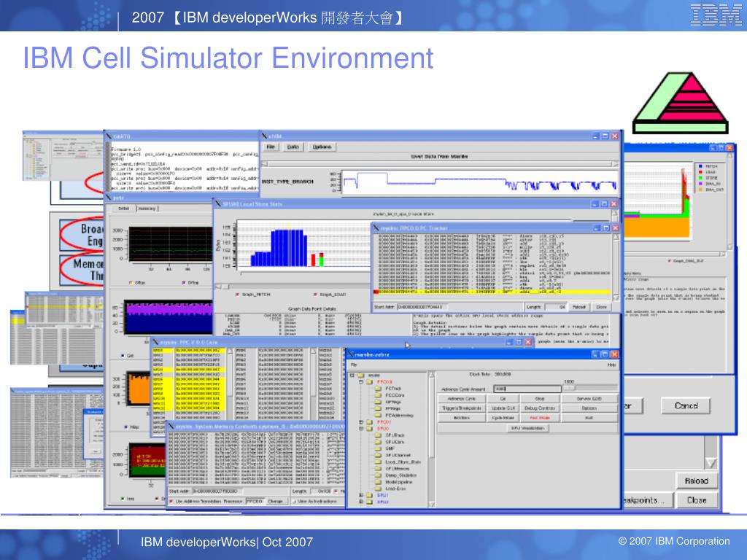Focus the Advance Cycle Amount input field

[527, 389]
